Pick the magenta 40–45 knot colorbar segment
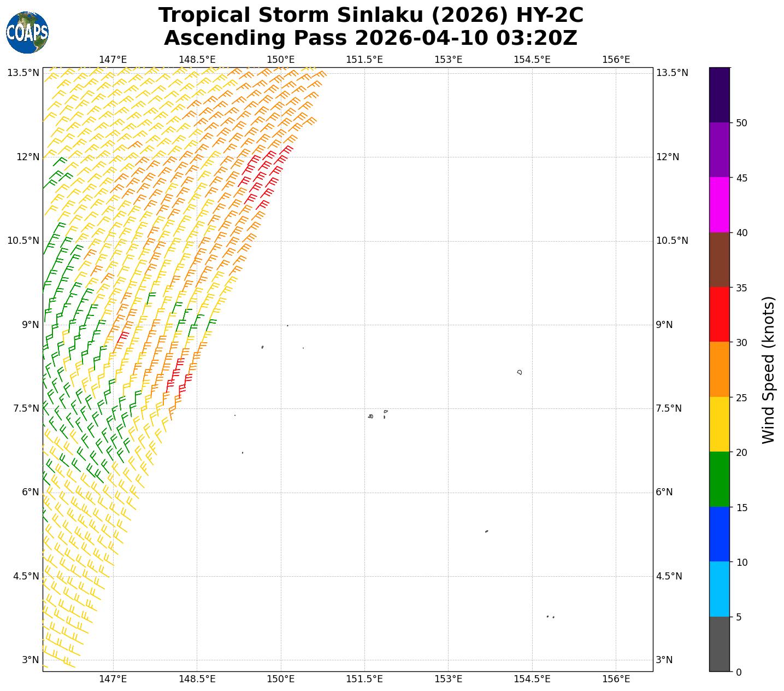Image resolution: width=784 pixels, height=691 pixels. 719,205
